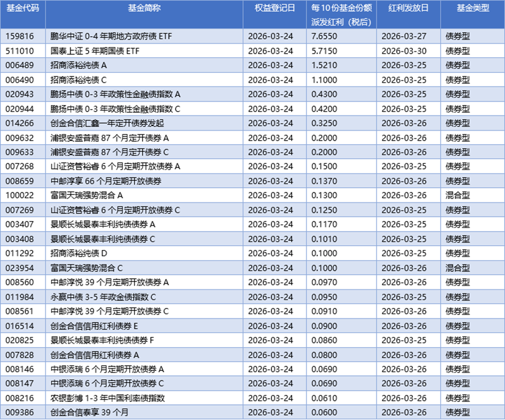This screenshot has height=420, width=505.
Task: Click fund name 招商添裕纯债 D
Action: point(79,253)
